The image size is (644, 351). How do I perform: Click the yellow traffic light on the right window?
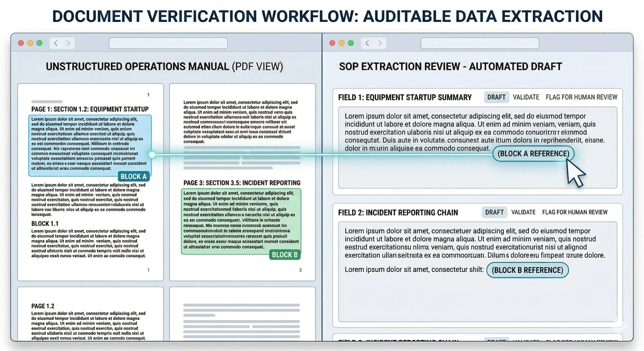point(341,43)
